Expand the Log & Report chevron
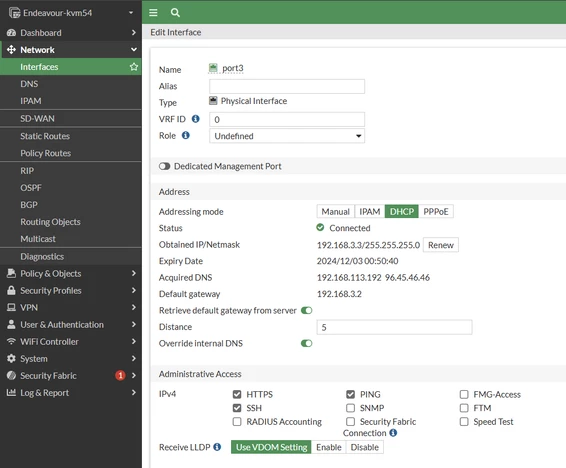 [x=134, y=393]
